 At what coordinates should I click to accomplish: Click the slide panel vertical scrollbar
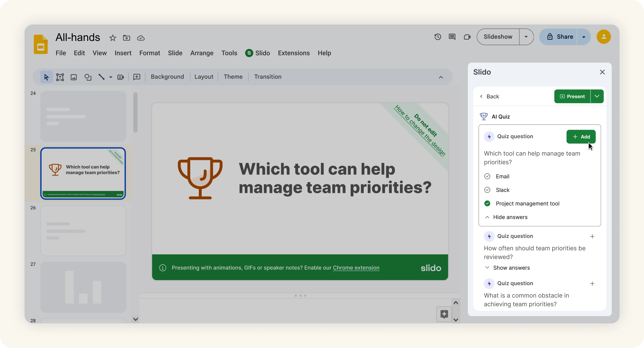135,113
